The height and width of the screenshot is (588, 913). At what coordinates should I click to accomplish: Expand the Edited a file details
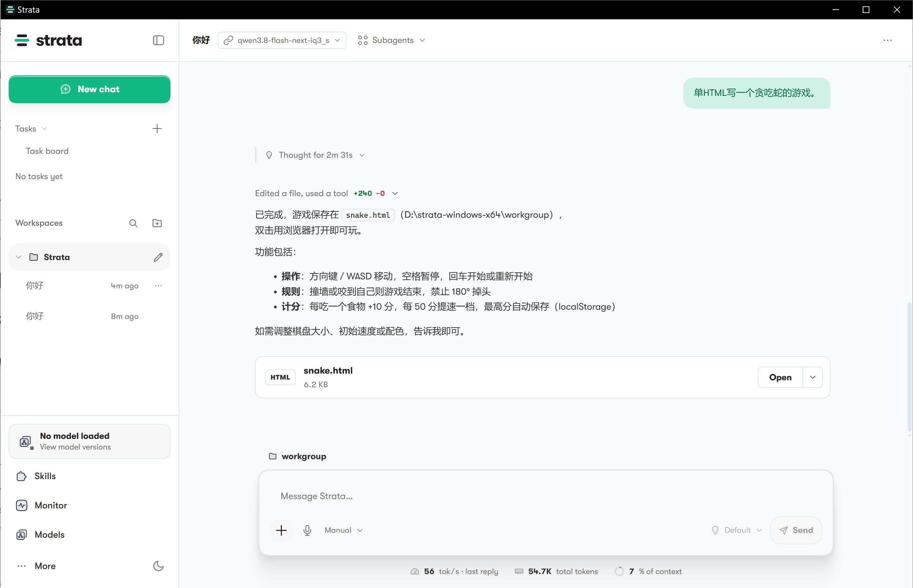pyautogui.click(x=327, y=193)
